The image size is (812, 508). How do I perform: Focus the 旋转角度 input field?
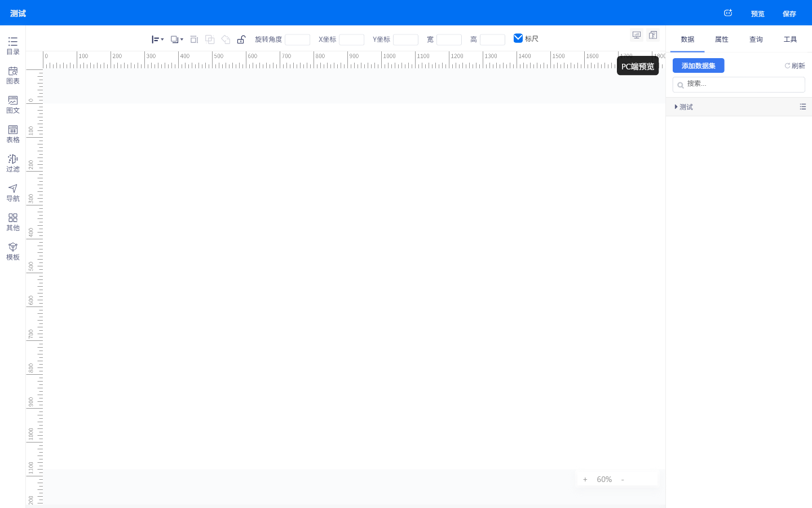[297, 40]
